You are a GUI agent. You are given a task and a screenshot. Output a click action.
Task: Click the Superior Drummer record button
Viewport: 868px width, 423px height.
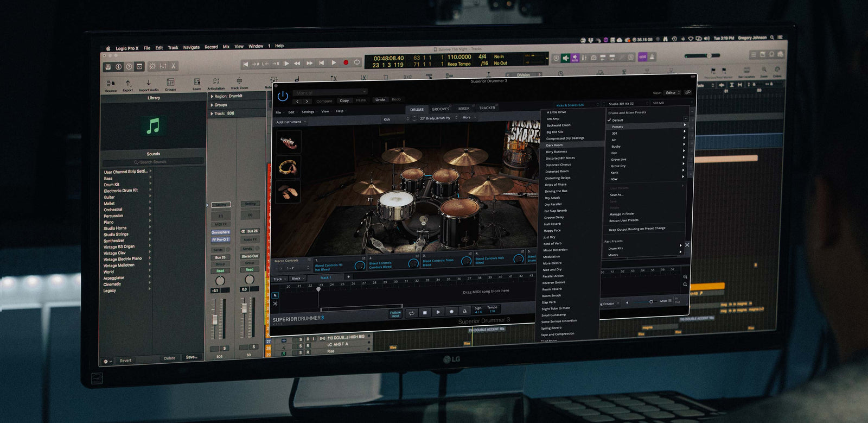[x=451, y=312]
